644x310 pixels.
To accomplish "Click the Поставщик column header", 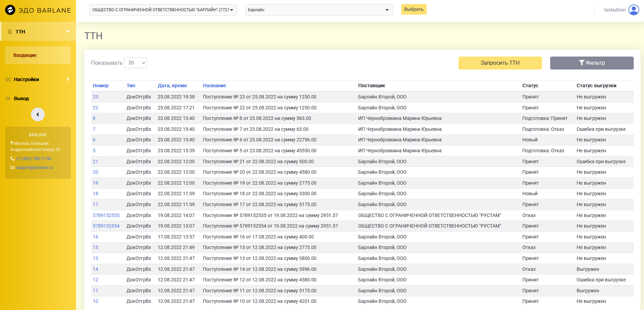I will coord(371,86).
